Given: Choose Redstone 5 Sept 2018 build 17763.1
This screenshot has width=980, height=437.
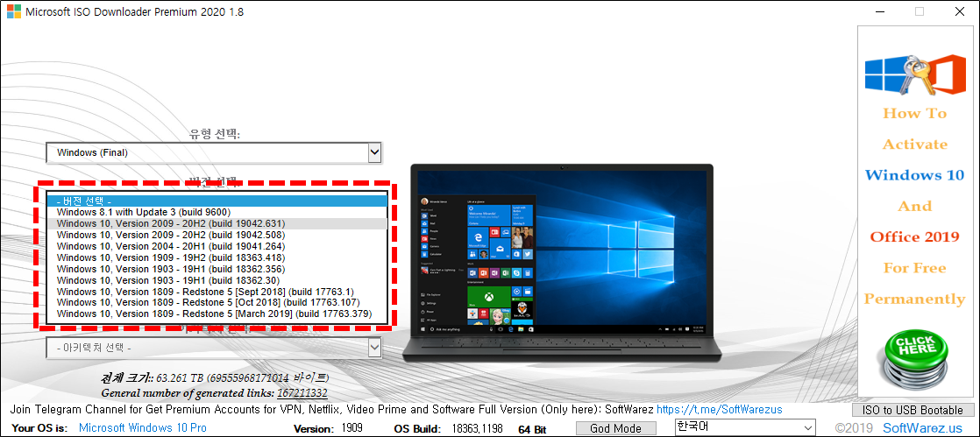Looking at the screenshot, I should click(x=217, y=291).
